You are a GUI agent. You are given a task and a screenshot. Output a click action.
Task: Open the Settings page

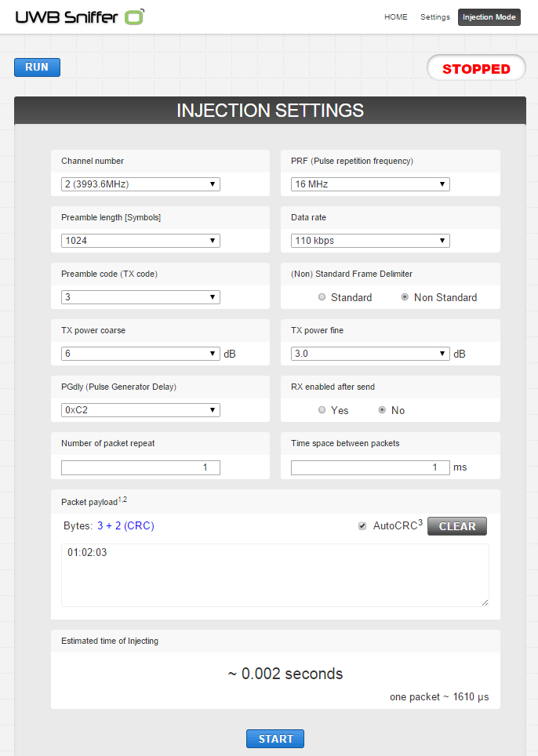[x=434, y=16]
